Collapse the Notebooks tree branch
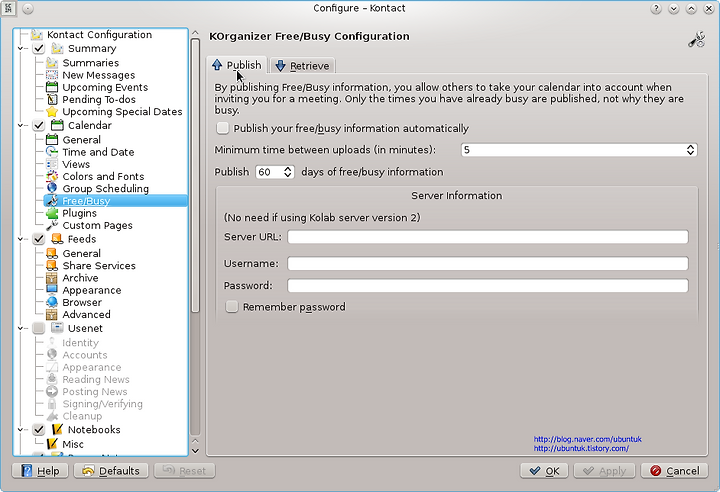The width and height of the screenshot is (720, 492). pyautogui.click(x=20, y=430)
